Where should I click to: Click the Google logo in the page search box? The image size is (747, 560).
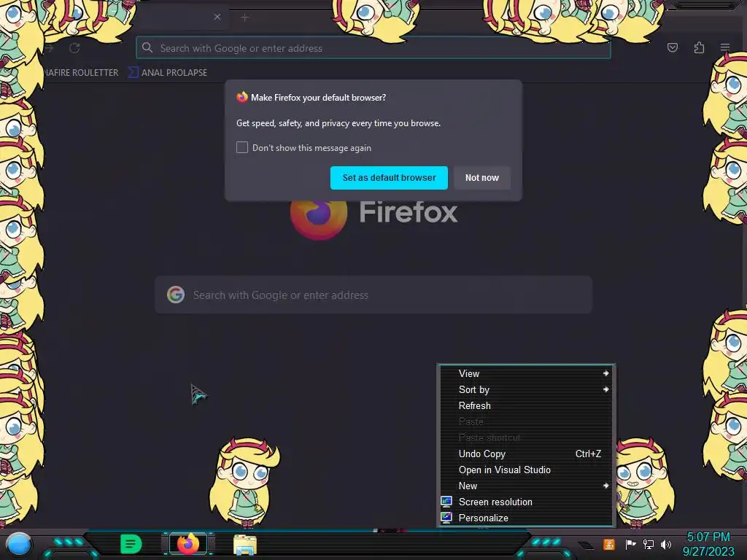[x=176, y=295]
